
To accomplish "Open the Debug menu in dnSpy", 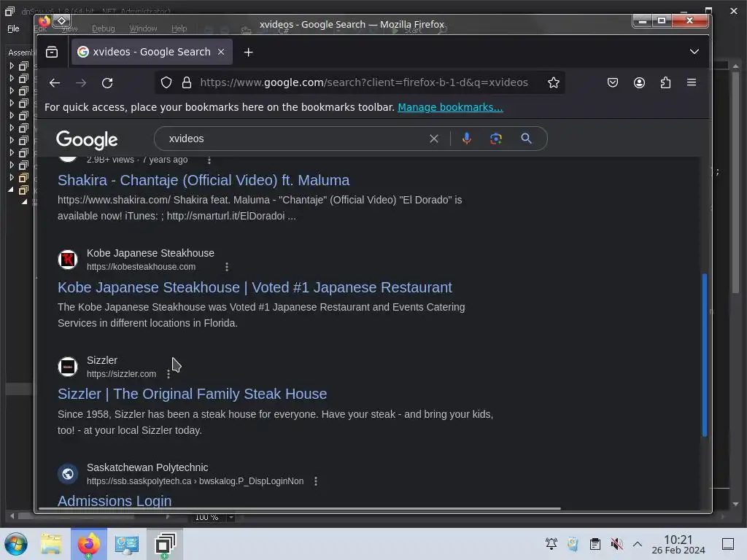I will pyautogui.click(x=104, y=28).
